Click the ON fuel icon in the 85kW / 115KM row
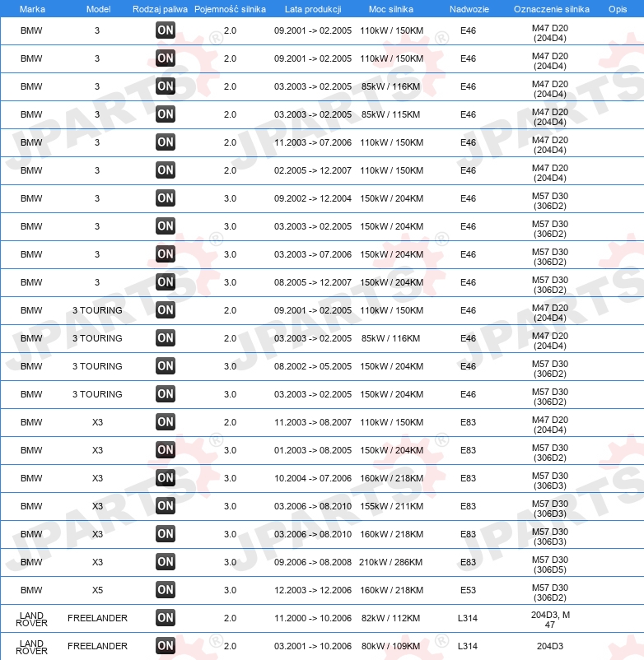 (165, 114)
